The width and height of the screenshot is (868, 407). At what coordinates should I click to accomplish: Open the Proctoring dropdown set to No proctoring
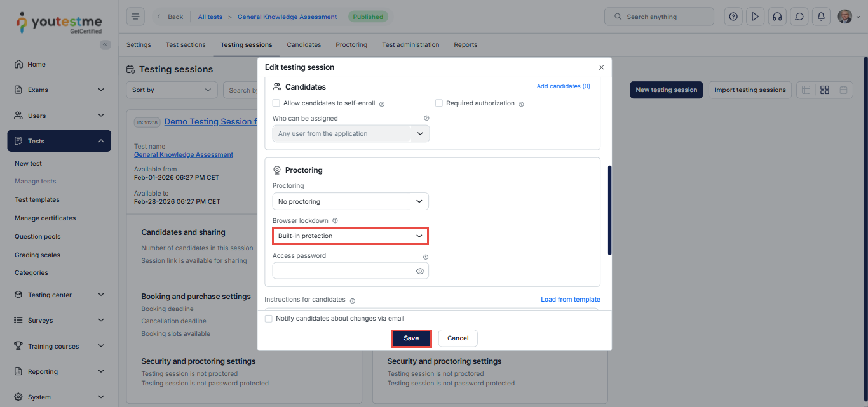coord(350,201)
